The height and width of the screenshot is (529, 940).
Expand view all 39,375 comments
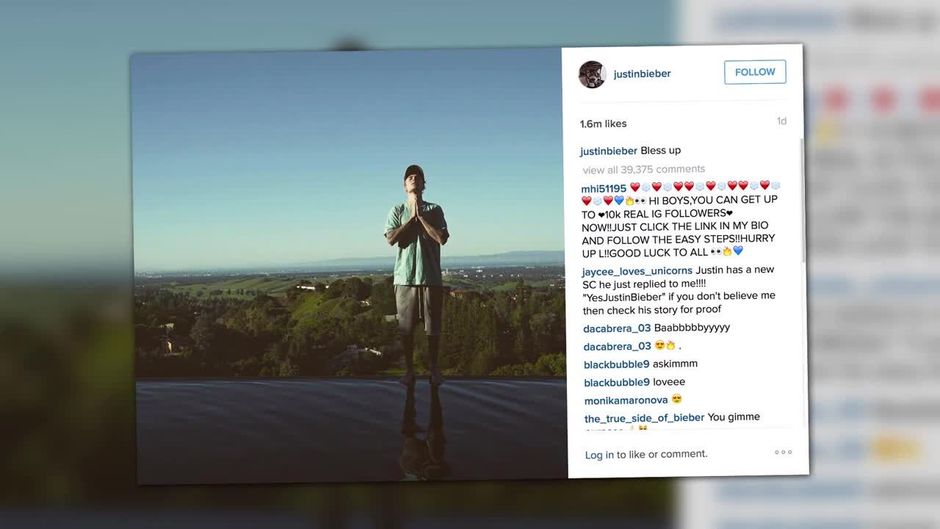coord(644,169)
